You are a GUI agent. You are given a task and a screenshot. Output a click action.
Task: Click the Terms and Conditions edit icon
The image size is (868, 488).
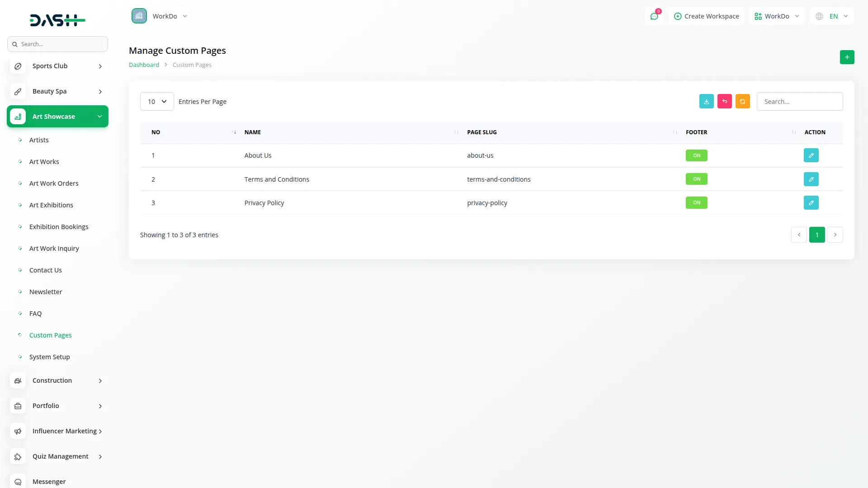pyautogui.click(x=811, y=179)
